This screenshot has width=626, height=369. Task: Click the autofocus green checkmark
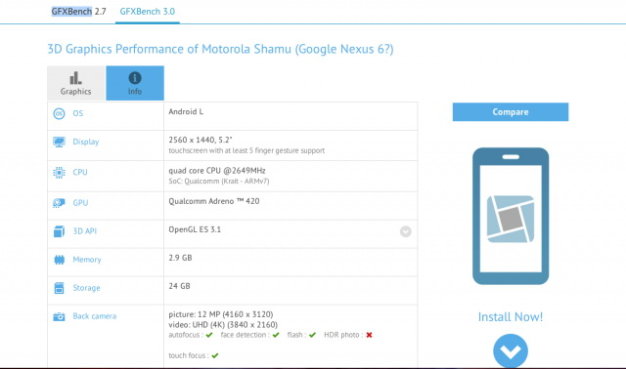point(209,335)
